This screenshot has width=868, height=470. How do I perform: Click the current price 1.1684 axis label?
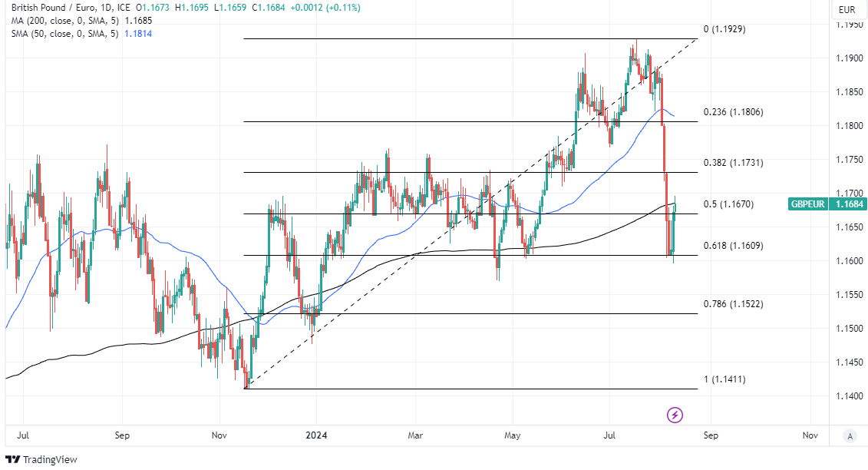(848, 204)
